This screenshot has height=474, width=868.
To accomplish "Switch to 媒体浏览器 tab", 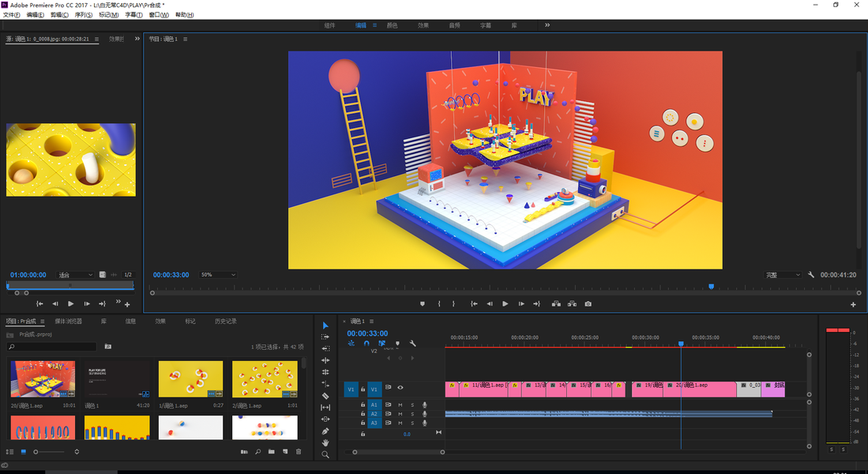I will pos(68,322).
